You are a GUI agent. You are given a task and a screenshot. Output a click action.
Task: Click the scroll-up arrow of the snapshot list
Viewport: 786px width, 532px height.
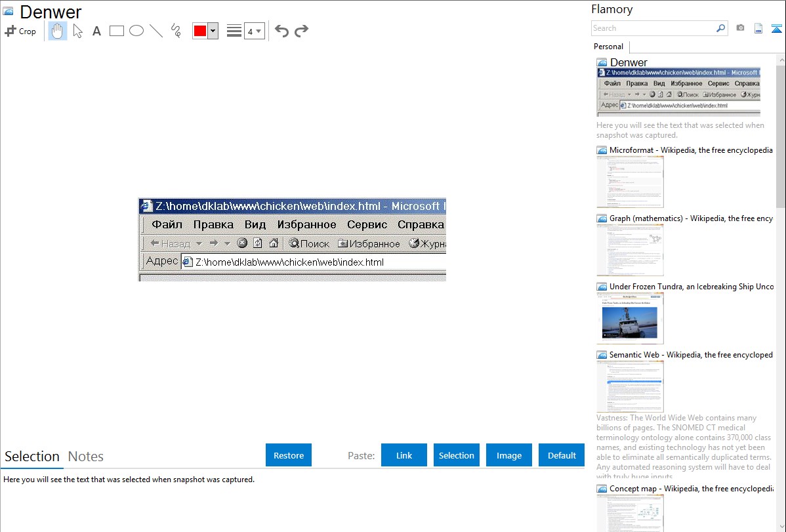[x=781, y=60]
